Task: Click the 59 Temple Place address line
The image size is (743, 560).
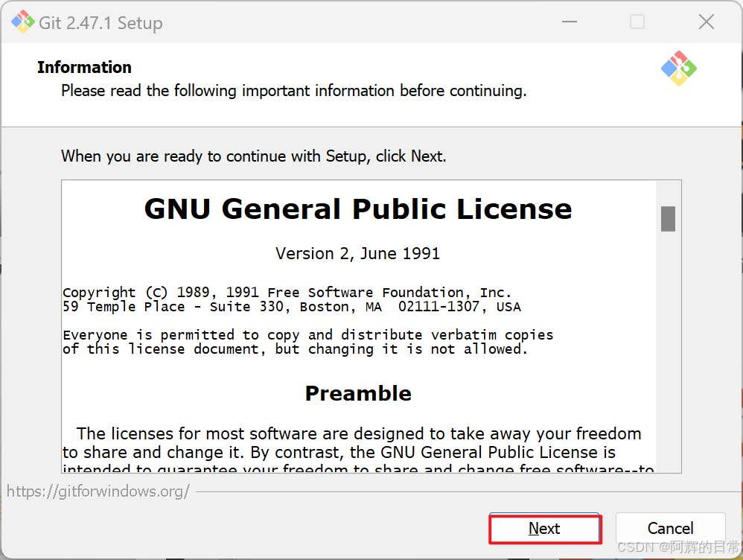Action: tap(292, 307)
